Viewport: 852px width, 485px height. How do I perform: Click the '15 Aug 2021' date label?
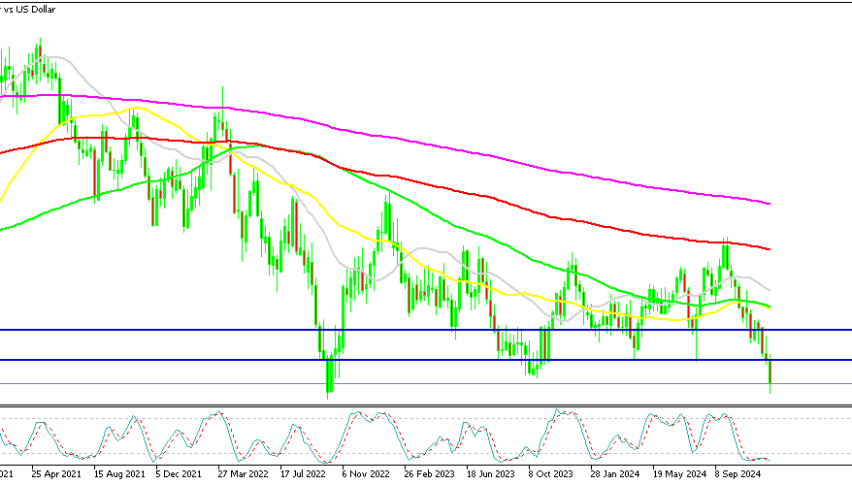coord(119,474)
